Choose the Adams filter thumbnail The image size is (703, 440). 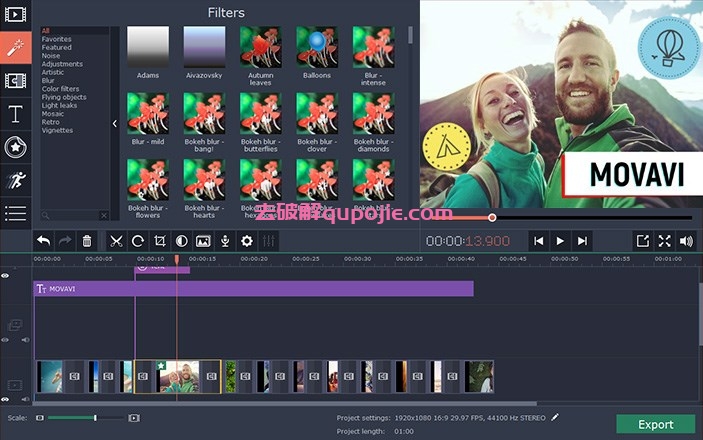tap(148, 47)
